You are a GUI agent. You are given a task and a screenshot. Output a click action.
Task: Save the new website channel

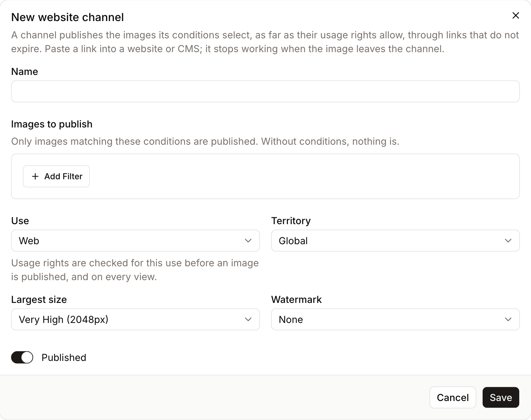point(501,398)
